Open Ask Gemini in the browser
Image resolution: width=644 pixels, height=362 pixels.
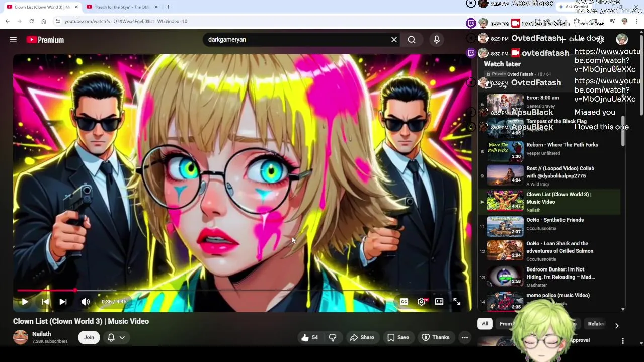[573, 7]
